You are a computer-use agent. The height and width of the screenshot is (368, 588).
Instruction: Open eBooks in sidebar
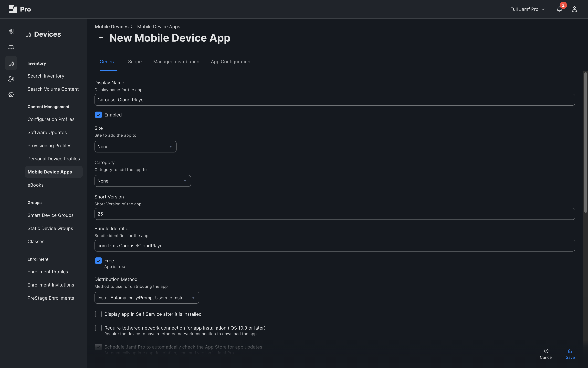coord(35,185)
